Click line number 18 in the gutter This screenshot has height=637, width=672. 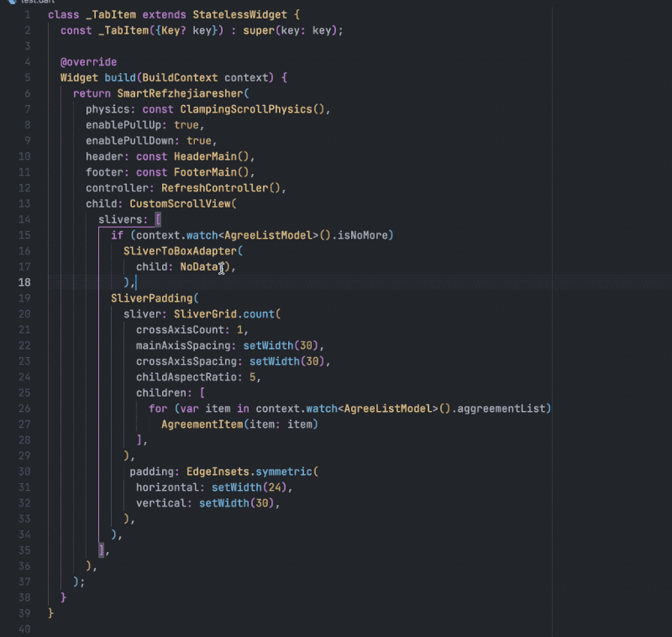pos(24,282)
